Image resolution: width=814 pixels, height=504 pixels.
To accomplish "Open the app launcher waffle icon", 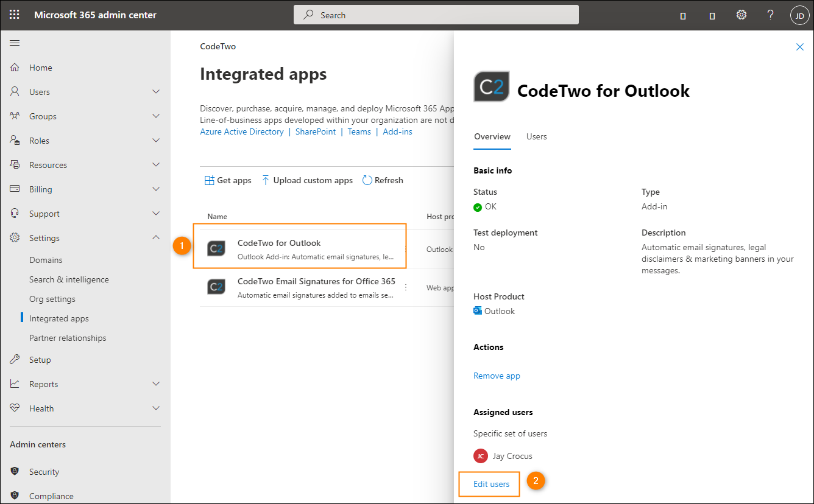I will (15, 15).
